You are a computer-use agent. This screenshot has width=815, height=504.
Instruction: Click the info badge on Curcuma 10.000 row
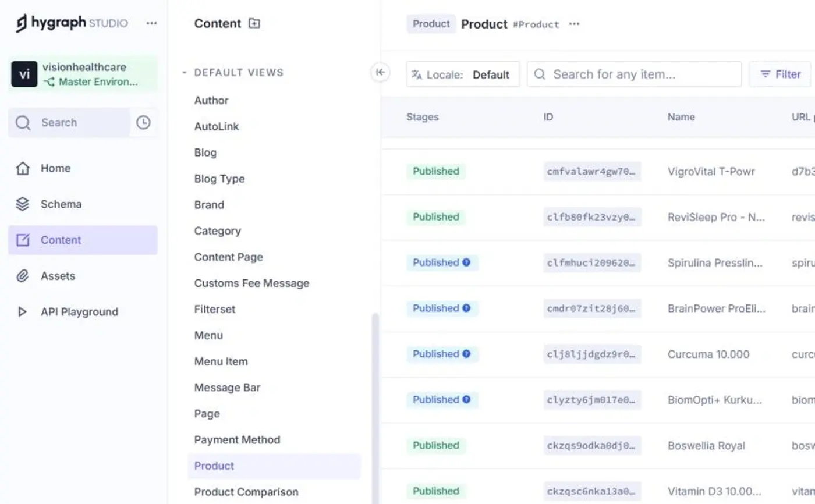pos(466,354)
